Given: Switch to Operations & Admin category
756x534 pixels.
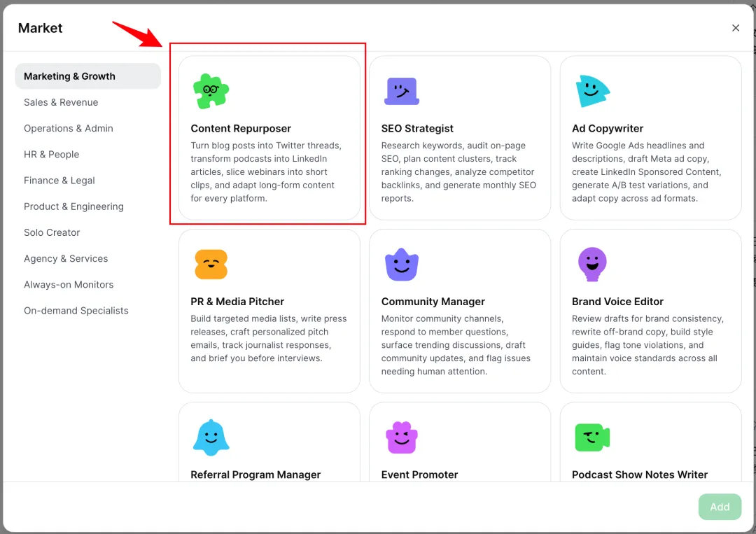Looking at the screenshot, I should (x=69, y=128).
